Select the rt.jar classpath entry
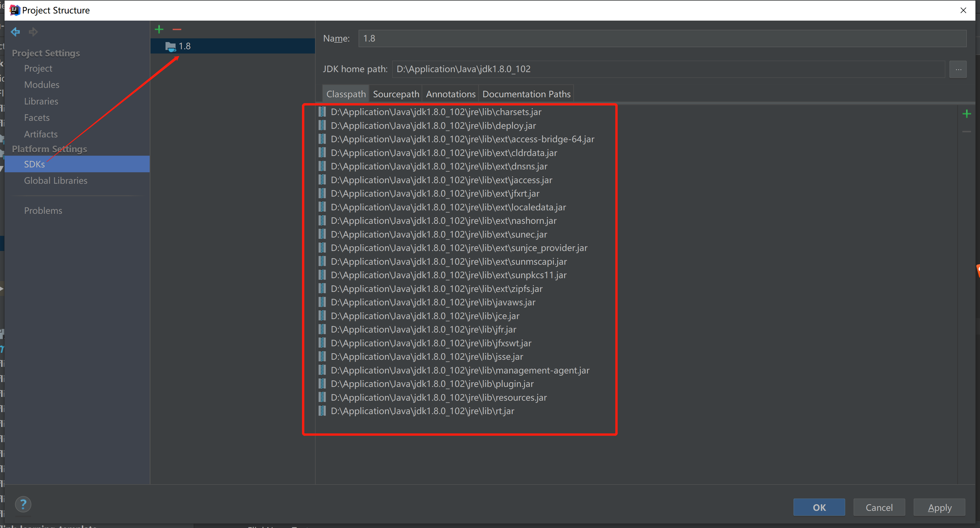Image resolution: width=980 pixels, height=528 pixels. point(422,411)
